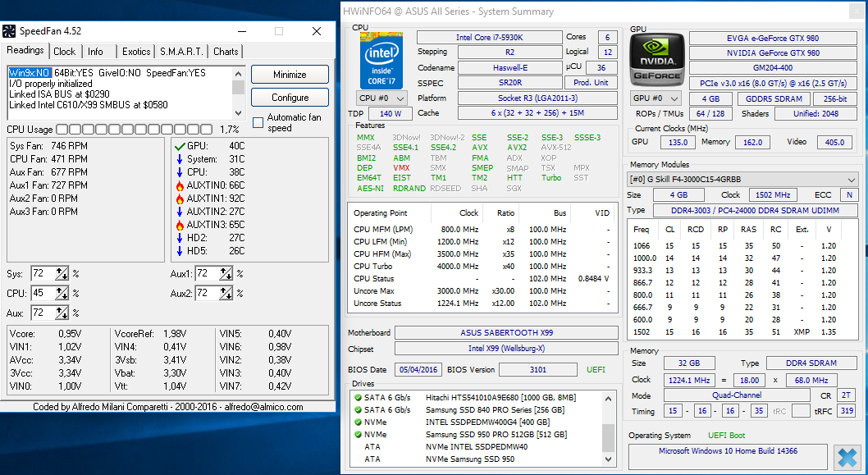Click the SpeedFan log scrollbar down arrow

(239, 113)
